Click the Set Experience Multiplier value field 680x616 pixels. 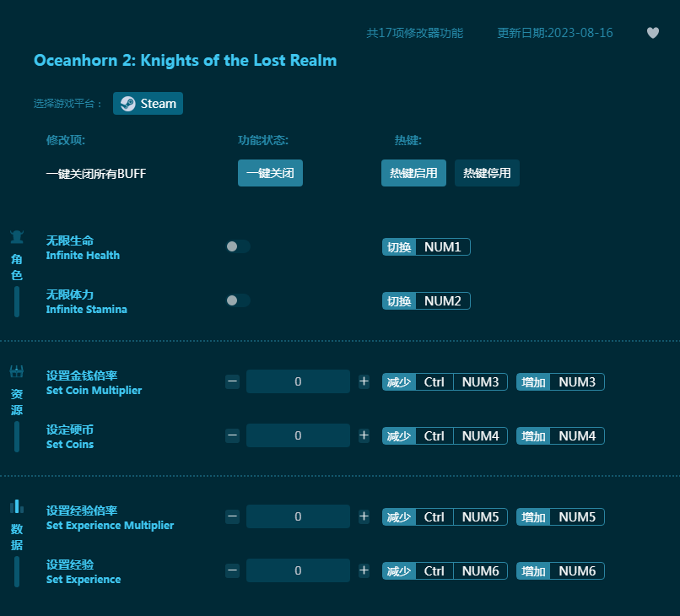[298, 516]
